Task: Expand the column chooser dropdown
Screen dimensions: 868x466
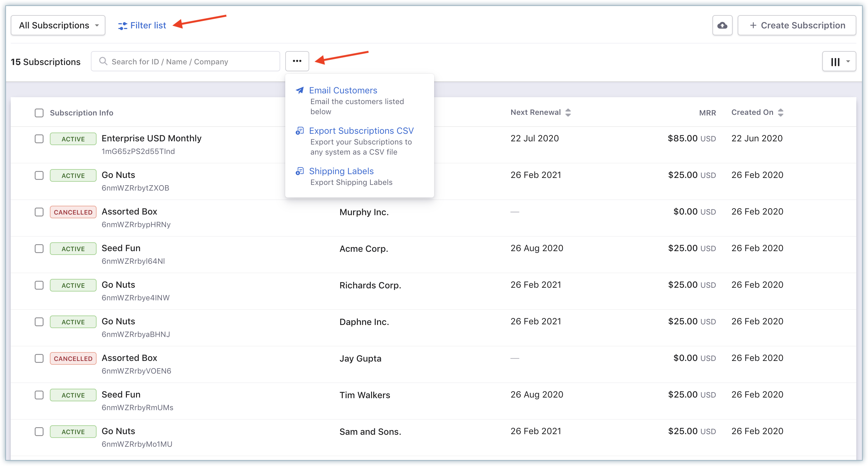Action: click(839, 61)
